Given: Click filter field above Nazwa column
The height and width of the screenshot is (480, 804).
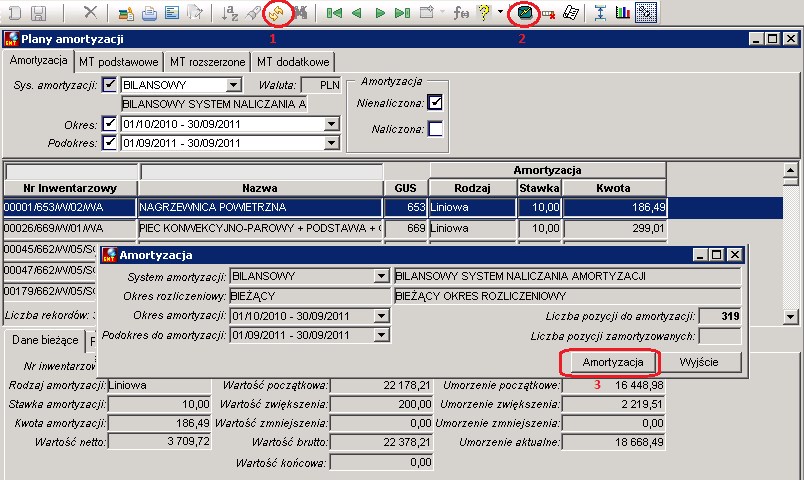Looking at the screenshot, I should 262,171.
